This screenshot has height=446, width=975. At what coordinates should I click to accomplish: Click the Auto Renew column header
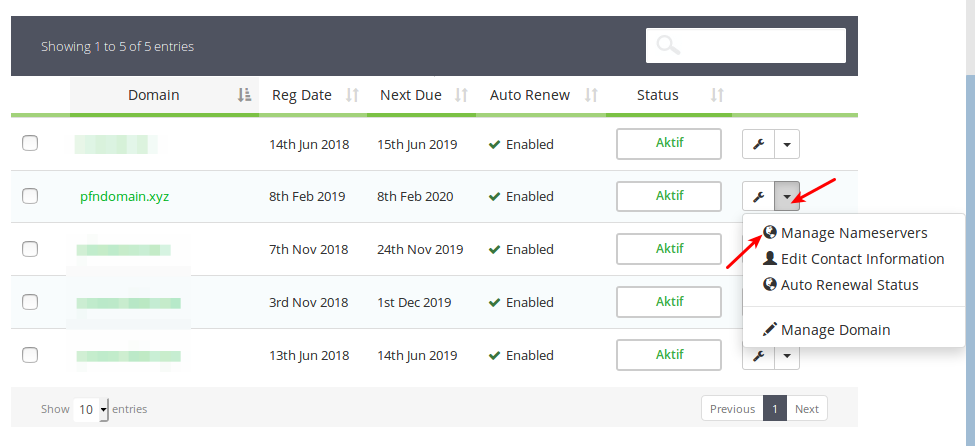(x=541, y=96)
